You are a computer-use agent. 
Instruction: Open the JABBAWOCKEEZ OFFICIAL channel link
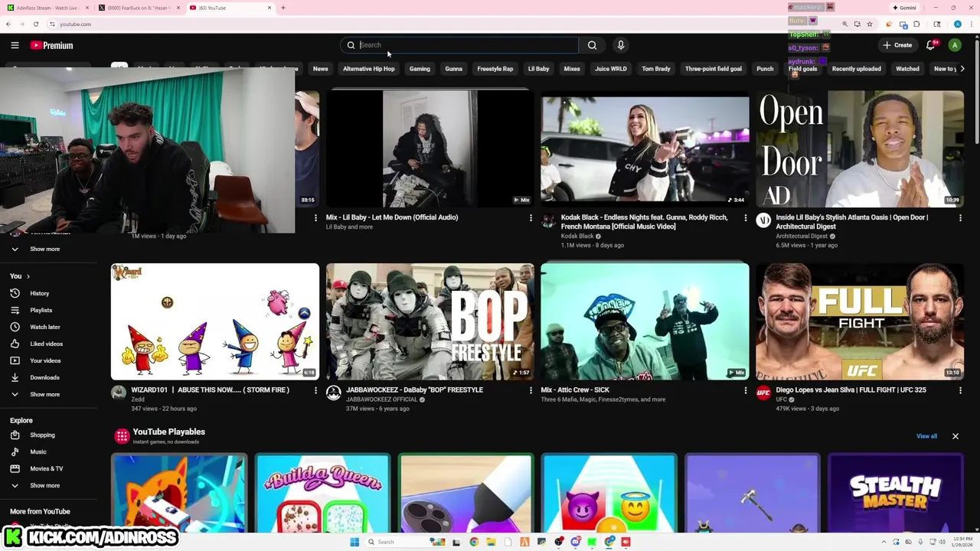pos(381,399)
